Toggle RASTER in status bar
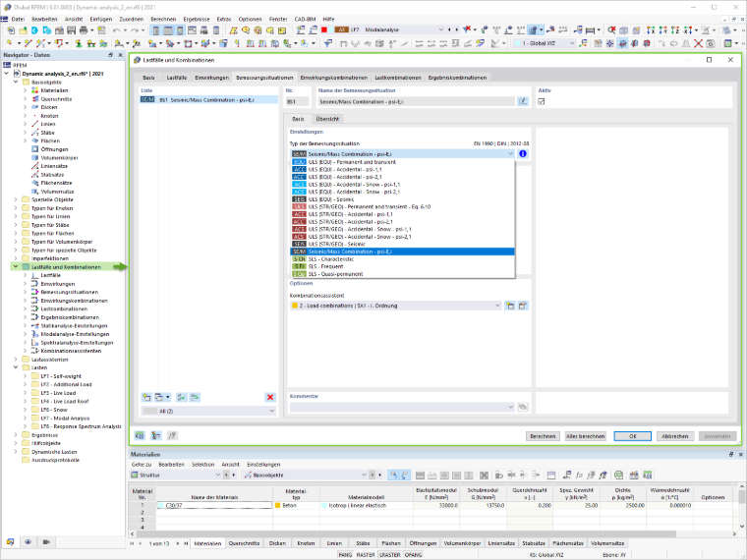The height and width of the screenshot is (560, 747). point(366,555)
